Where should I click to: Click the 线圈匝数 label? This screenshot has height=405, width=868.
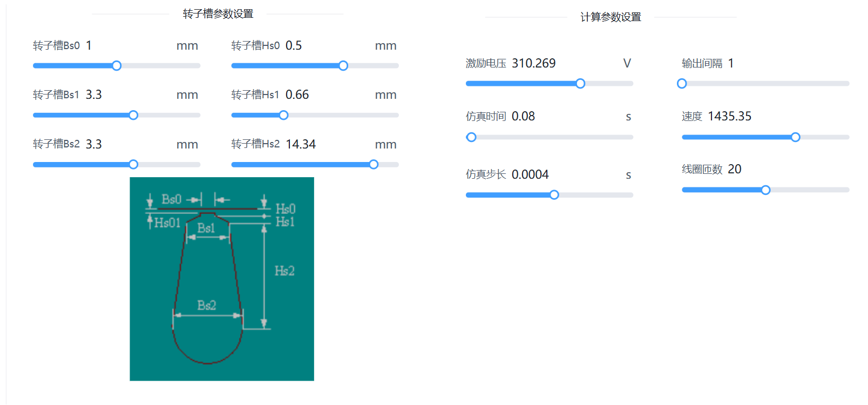tap(702, 170)
